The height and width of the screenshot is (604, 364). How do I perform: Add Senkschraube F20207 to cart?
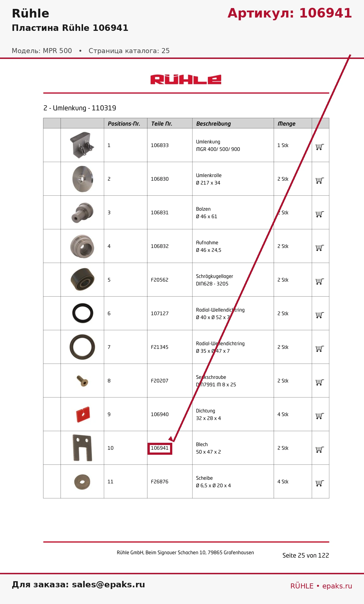point(320,382)
